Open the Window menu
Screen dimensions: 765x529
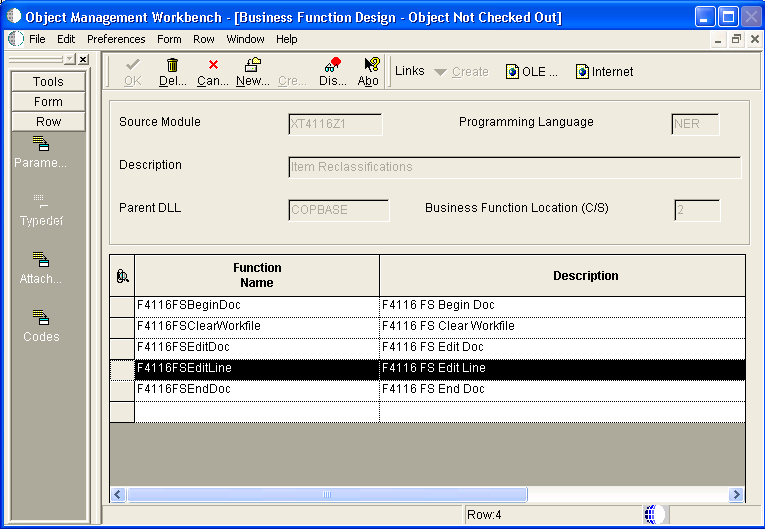[245, 39]
